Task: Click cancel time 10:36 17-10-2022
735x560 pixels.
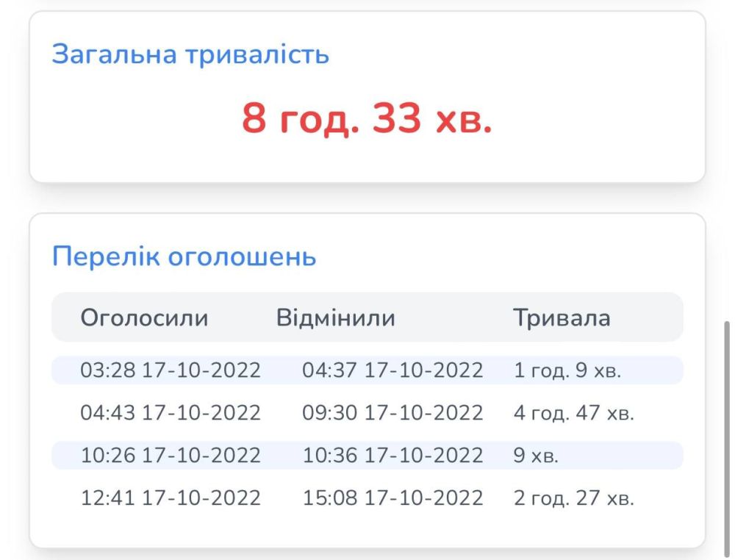Action: click(x=395, y=455)
